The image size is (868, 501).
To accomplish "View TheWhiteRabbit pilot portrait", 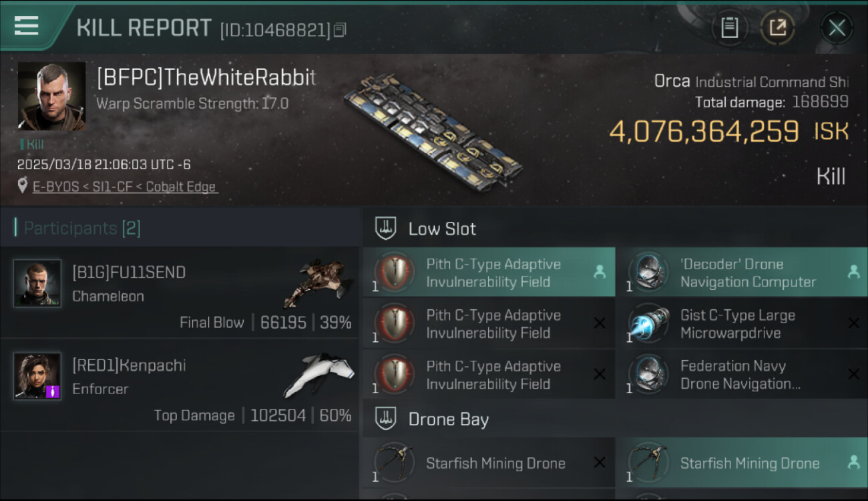I will coord(51,96).
